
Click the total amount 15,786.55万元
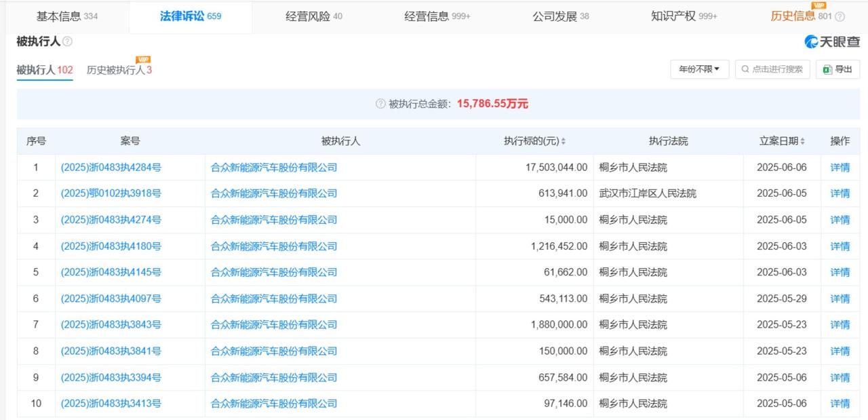[492, 104]
